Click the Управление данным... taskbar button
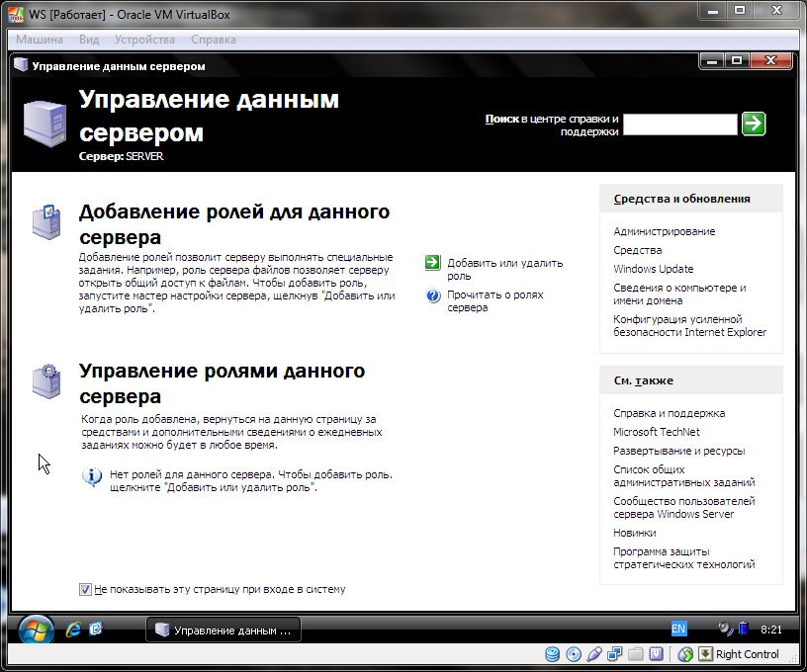 coord(224,630)
